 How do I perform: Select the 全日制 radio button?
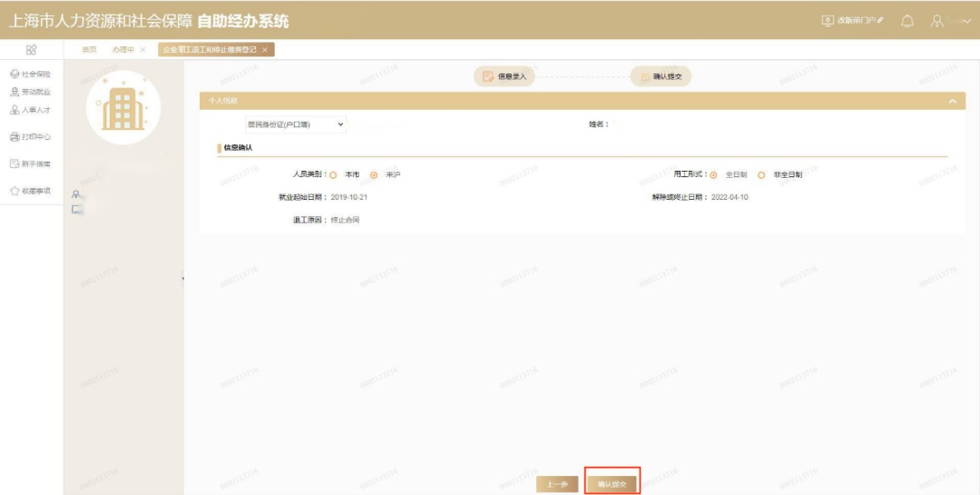[713, 175]
